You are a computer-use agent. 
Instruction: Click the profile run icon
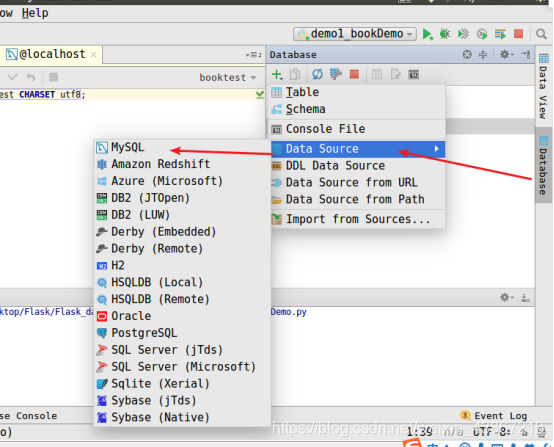[x=482, y=34]
